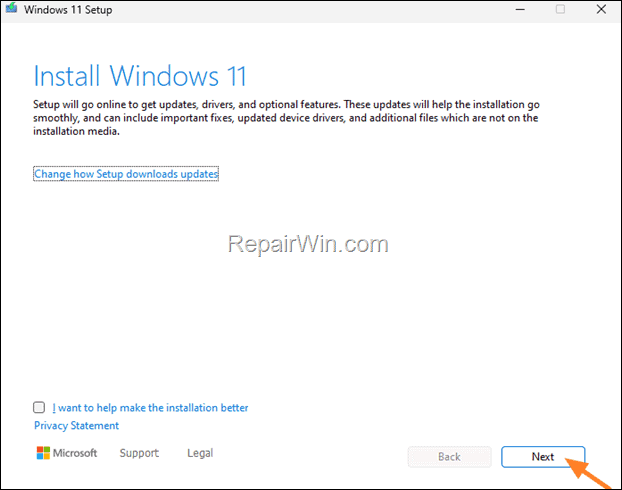The height and width of the screenshot is (490, 622).
Task: Click the Windows 11 Setup title bar icon
Action: coord(11,8)
